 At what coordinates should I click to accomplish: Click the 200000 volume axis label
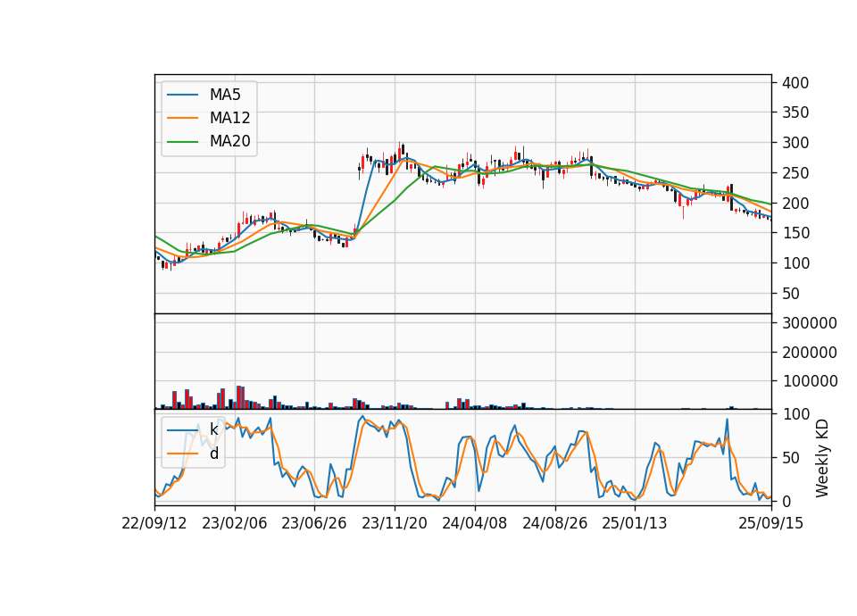click(x=810, y=353)
